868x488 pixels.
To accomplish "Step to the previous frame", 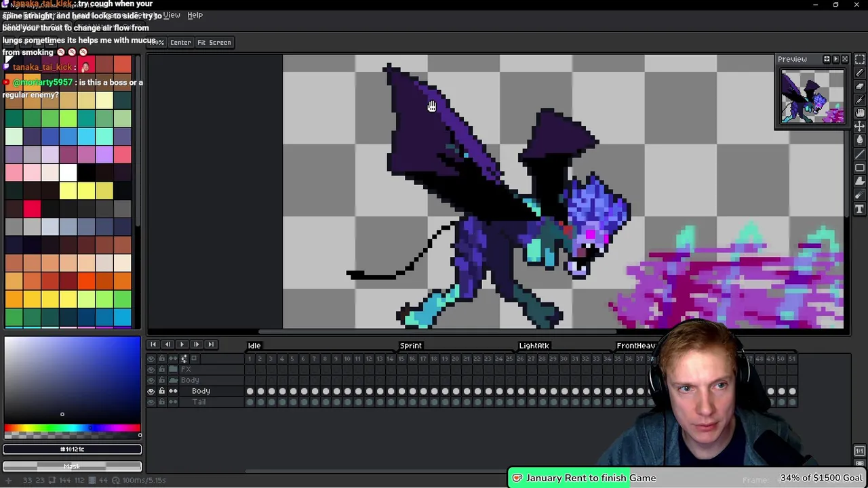I will 167,344.
